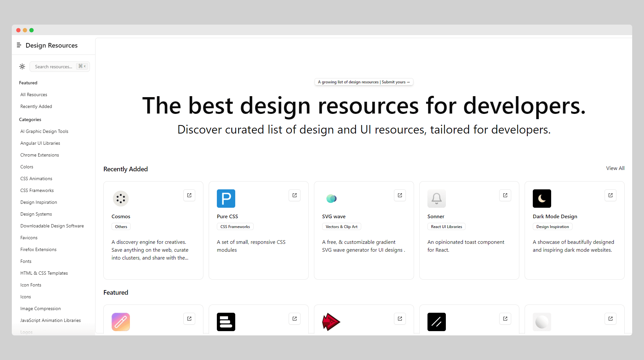Open external link icon on Pure CSS card
This screenshot has width=644, height=360.
[x=295, y=195]
